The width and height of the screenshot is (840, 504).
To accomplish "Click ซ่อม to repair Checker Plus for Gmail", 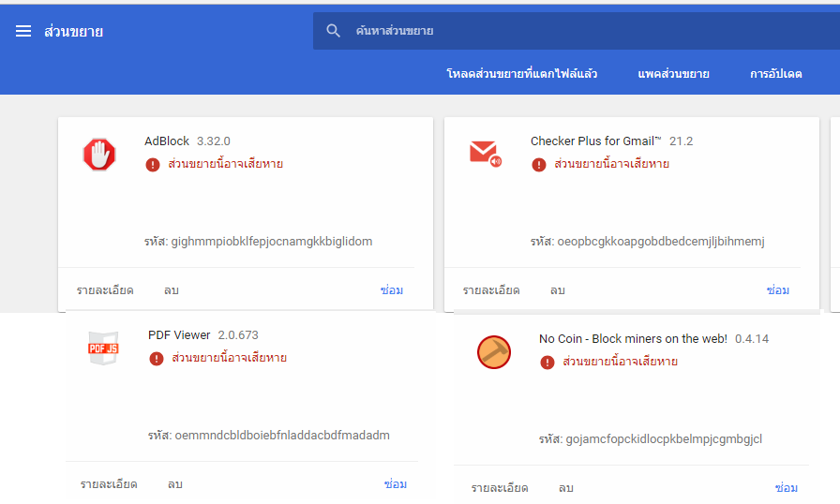I will 778,290.
